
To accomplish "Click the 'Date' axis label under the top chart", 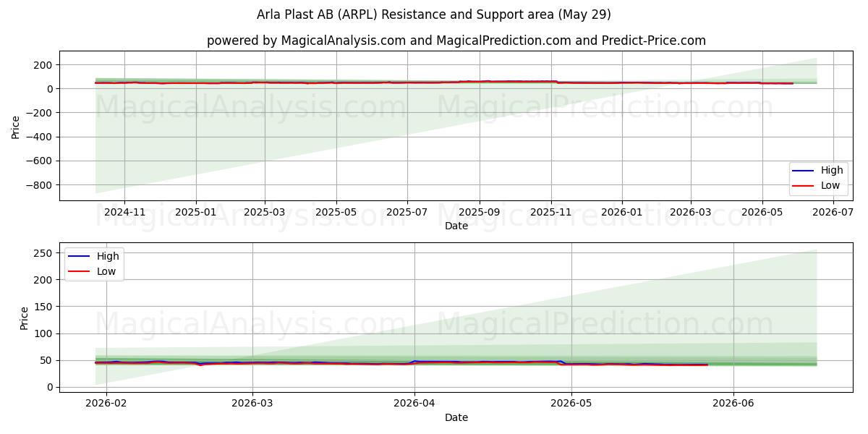I will coord(456,226).
